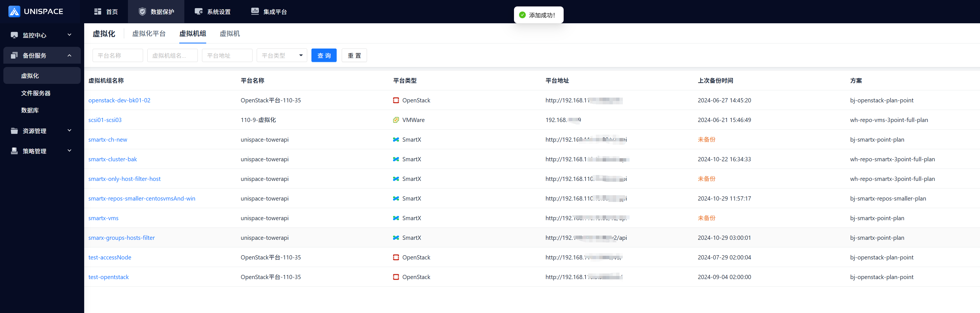Focus the 平台名称 filter input field
The height and width of the screenshot is (313, 980).
point(118,56)
